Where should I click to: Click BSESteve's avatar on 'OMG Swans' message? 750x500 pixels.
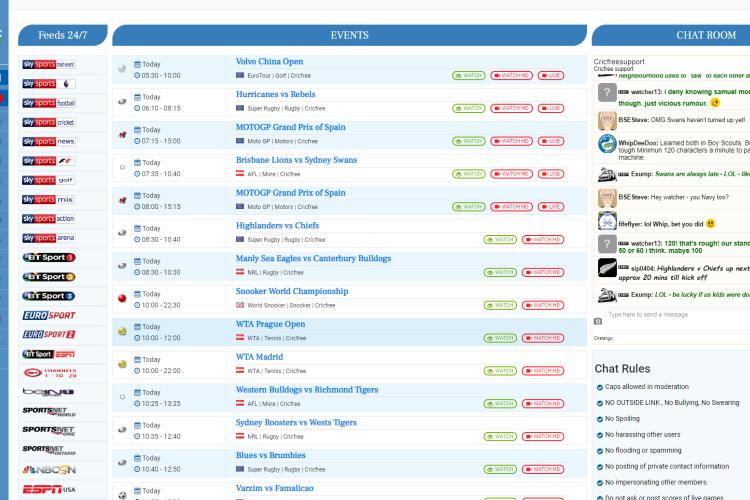pos(607,121)
